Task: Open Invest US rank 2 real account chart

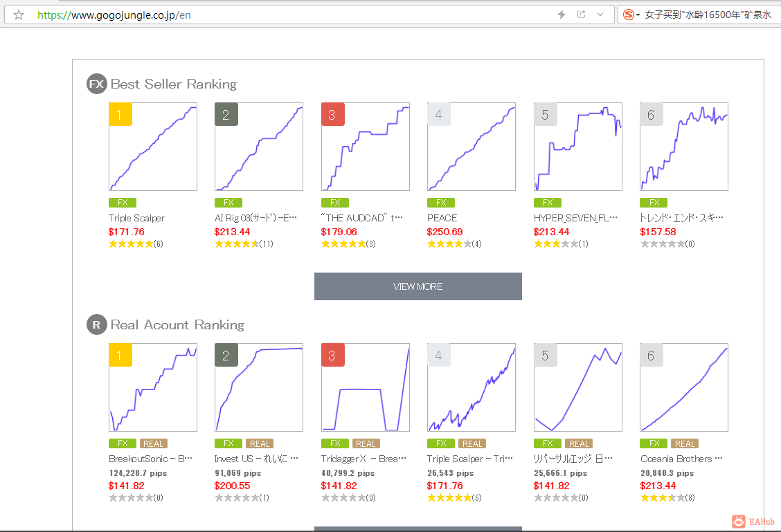Action: coord(258,387)
